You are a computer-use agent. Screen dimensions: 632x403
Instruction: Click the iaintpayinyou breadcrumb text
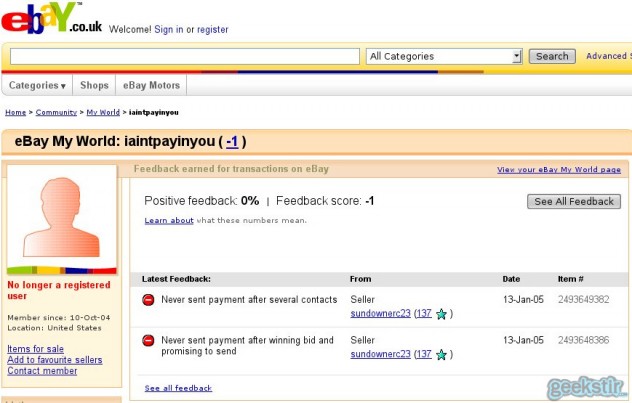(154, 112)
